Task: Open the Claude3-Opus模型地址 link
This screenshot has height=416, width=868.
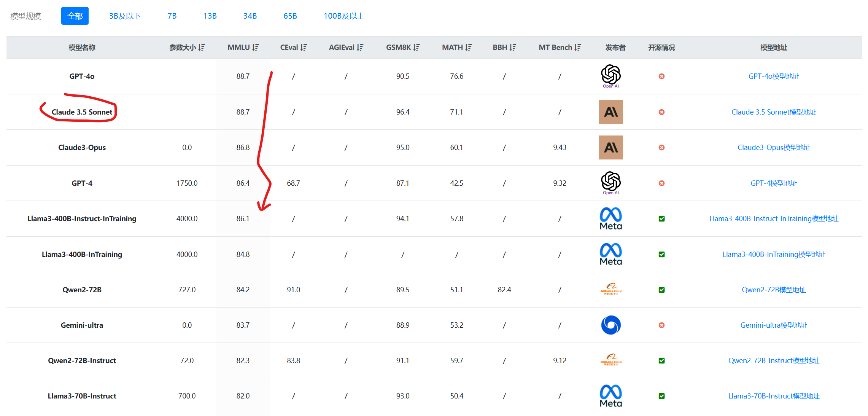Action: [774, 147]
